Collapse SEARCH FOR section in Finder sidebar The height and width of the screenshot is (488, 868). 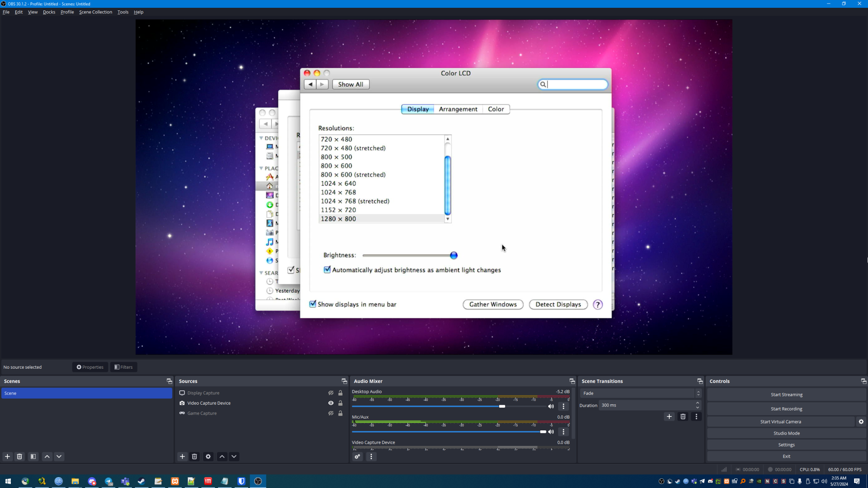[x=261, y=273]
